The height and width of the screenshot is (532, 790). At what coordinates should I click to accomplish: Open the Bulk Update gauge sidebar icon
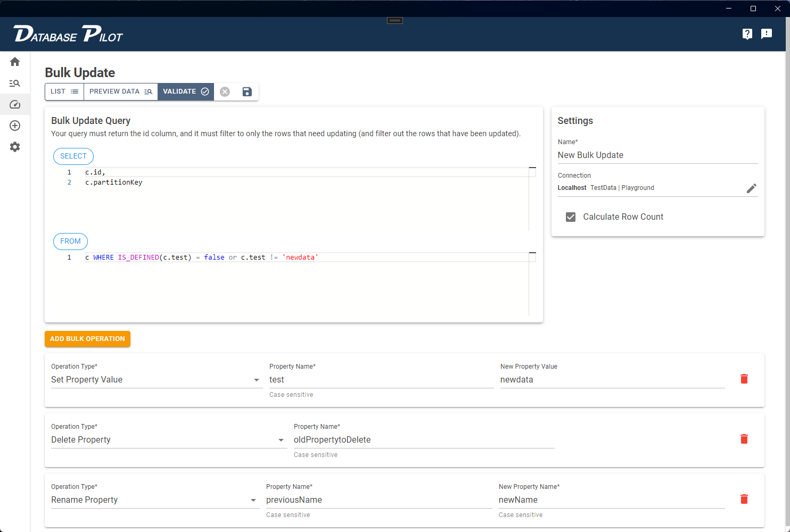[x=15, y=104]
